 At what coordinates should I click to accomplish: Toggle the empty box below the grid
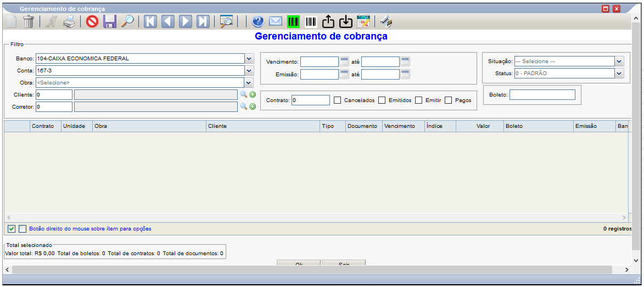coord(23,229)
